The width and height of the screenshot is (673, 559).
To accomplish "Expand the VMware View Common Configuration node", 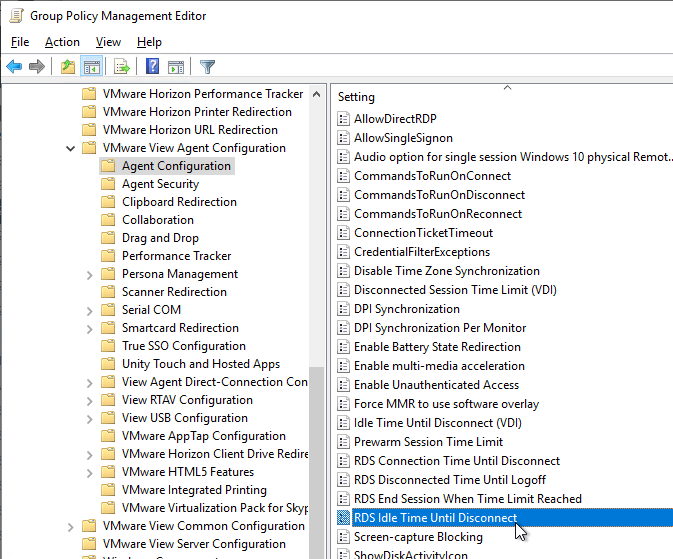I will (70, 527).
